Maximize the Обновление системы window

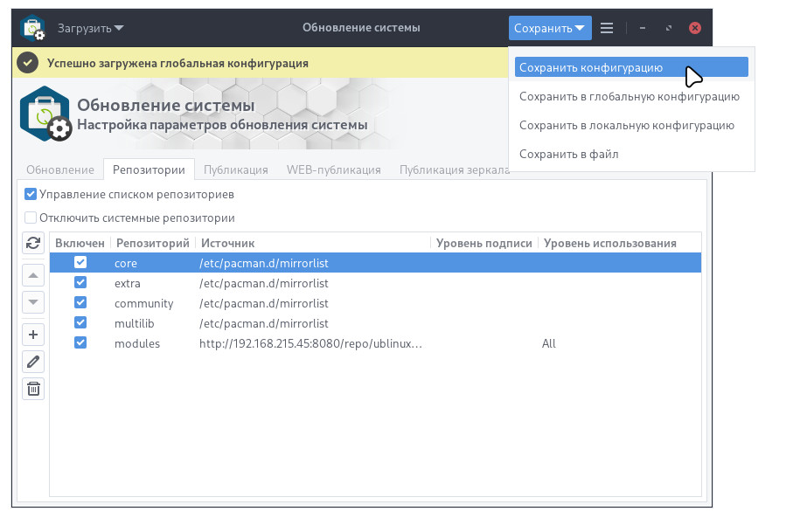click(x=669, y=28)
